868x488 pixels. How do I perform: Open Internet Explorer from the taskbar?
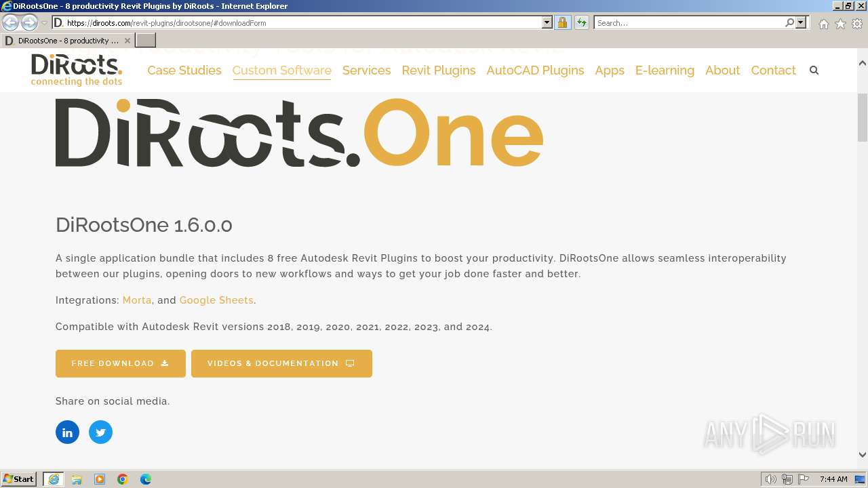point(54,479)
